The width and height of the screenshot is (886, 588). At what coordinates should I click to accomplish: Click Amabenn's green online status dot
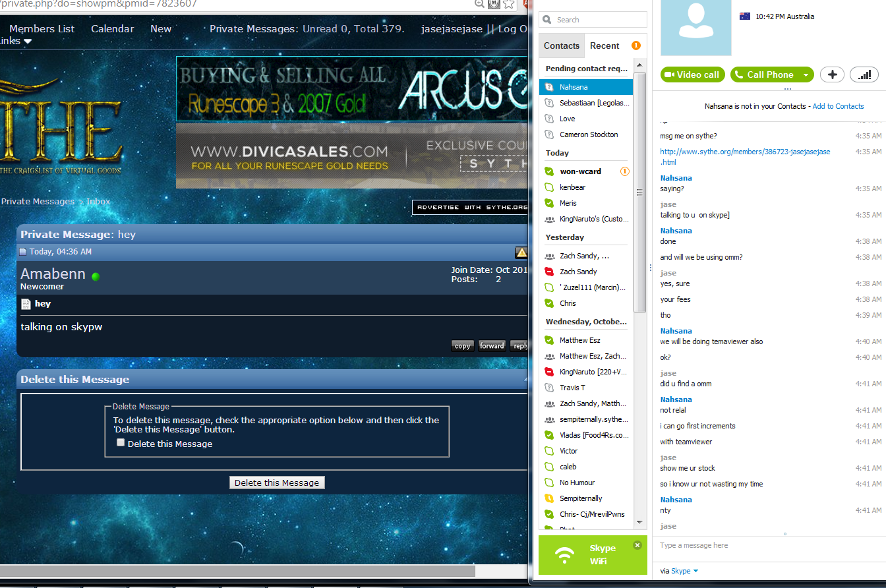(96, 276)
